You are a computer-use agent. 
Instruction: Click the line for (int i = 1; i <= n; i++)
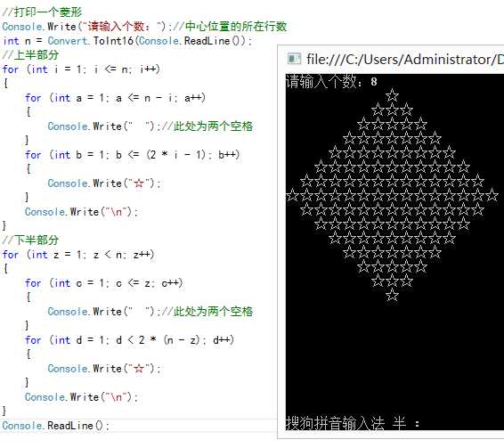[x=81, y=69]
